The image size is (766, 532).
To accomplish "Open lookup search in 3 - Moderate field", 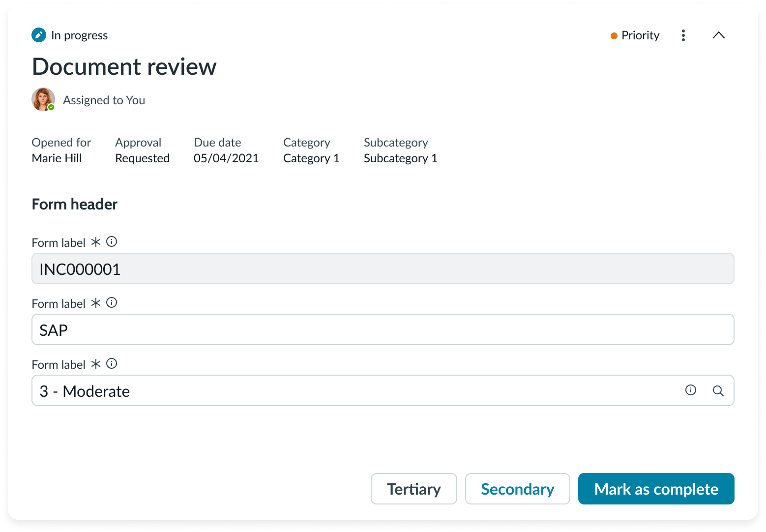I will tap(718, 391).
